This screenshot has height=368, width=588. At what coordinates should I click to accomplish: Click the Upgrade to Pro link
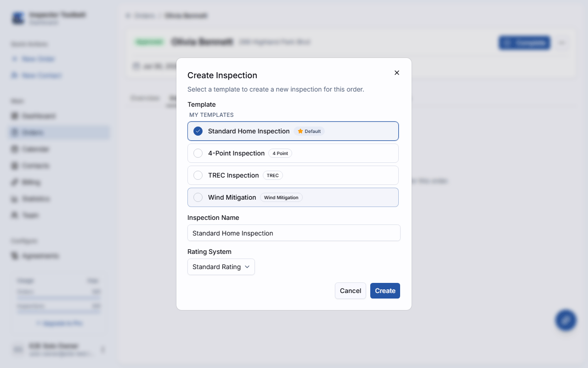[59, 323]
